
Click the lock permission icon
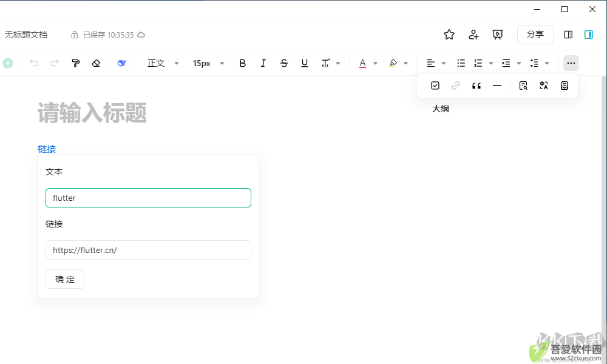pos(74,35)
